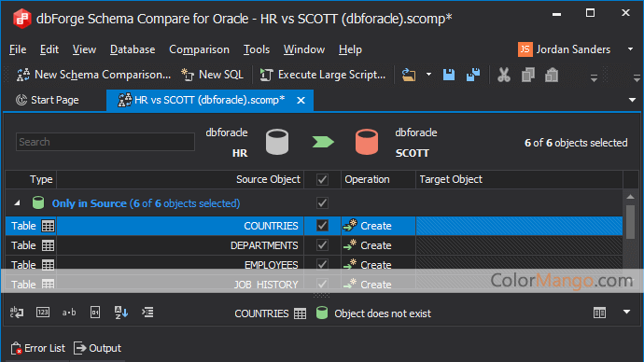Collapse the Only in Source group
The width and height of the screenshot is (644, 362).
17,202
